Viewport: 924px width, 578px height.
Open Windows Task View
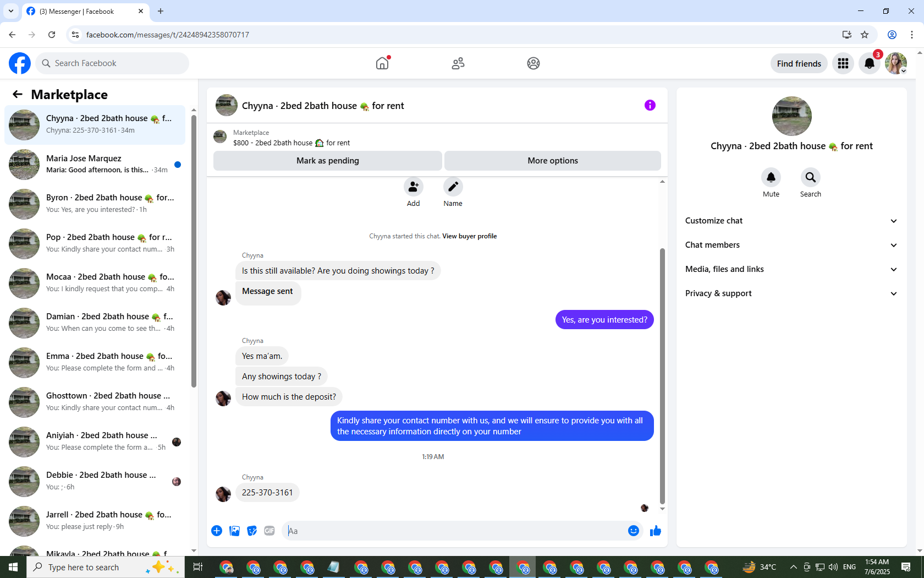tap(198, 567)
